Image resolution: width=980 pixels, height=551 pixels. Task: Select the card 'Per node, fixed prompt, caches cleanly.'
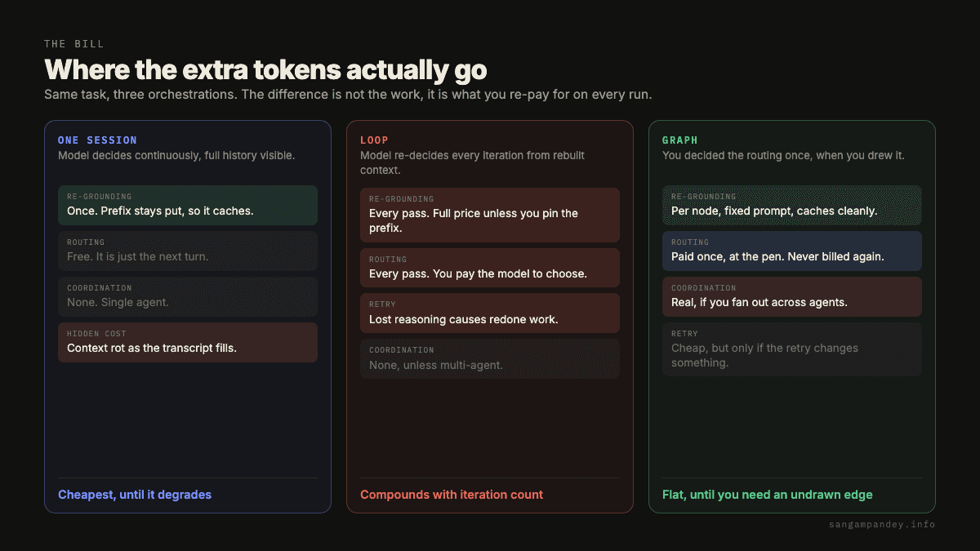[792, 205]
